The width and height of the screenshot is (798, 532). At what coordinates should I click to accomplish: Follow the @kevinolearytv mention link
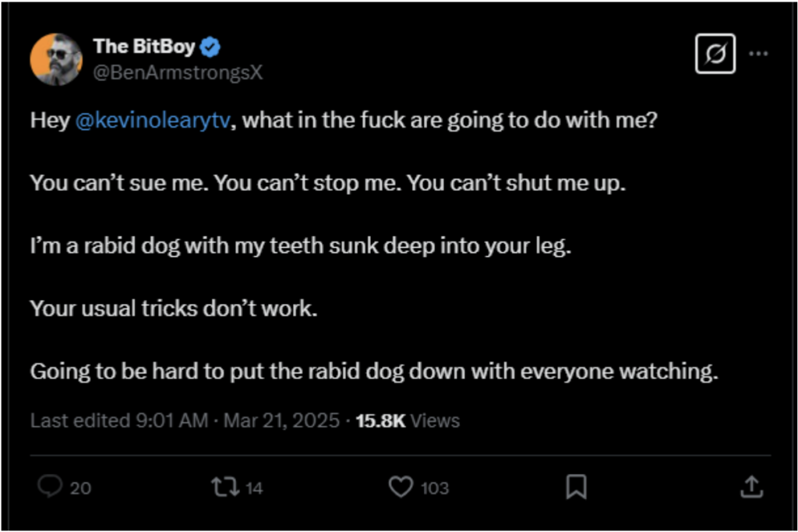point(154,122)
